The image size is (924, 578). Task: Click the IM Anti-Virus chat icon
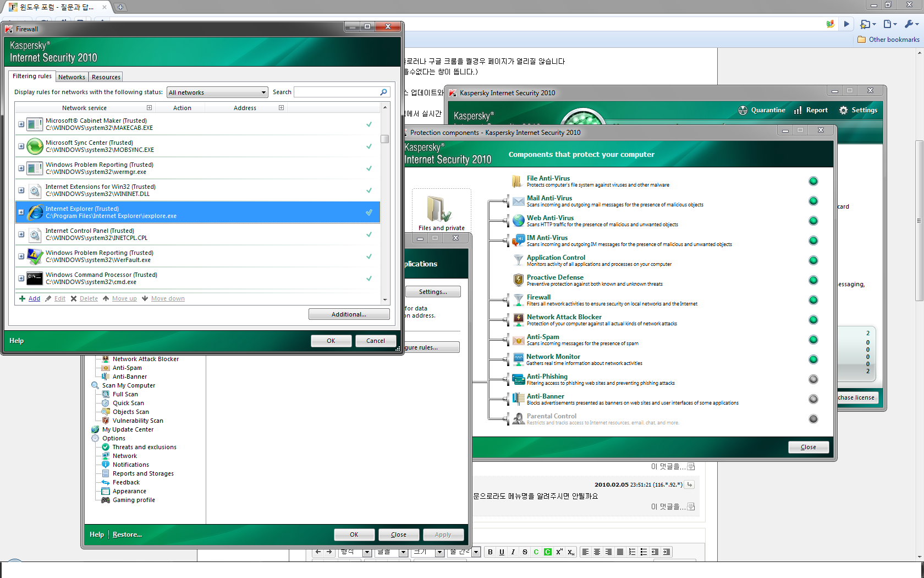pos(518,241)
